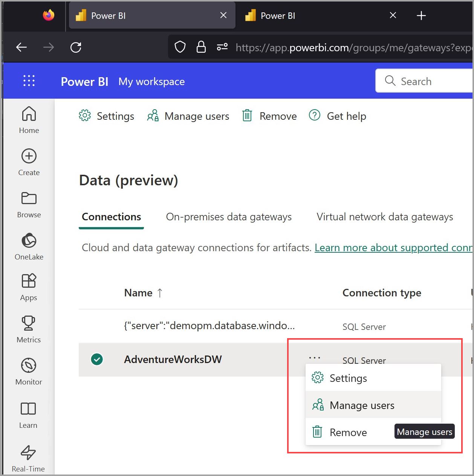This screenshot has width=474, height=476.
Task: Open Monitor in the sidebar
Action: [29, 372]
